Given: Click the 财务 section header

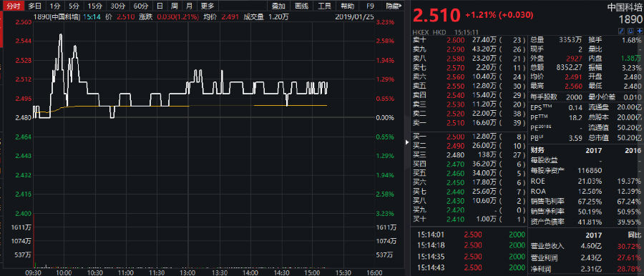Looking at the screenshot, I should [x=537, y=150].
